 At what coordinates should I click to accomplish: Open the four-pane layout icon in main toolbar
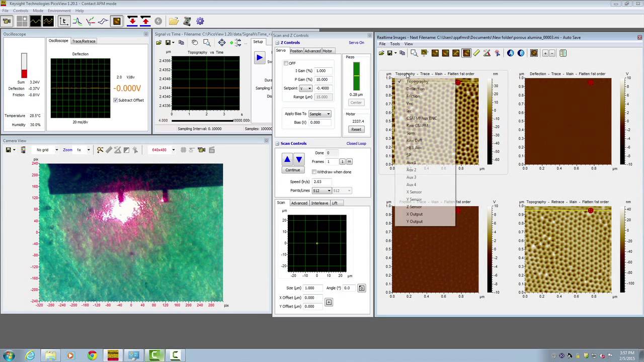22,21
